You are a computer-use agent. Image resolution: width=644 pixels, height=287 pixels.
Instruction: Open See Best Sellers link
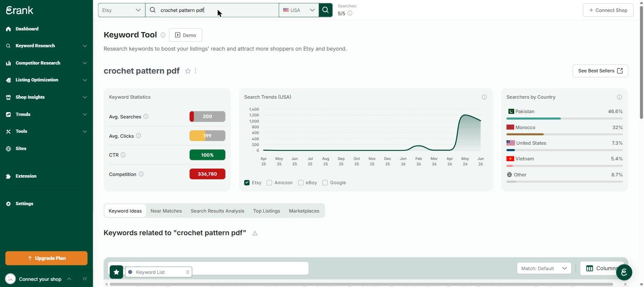pyautogui.click(x=600, y=71)
